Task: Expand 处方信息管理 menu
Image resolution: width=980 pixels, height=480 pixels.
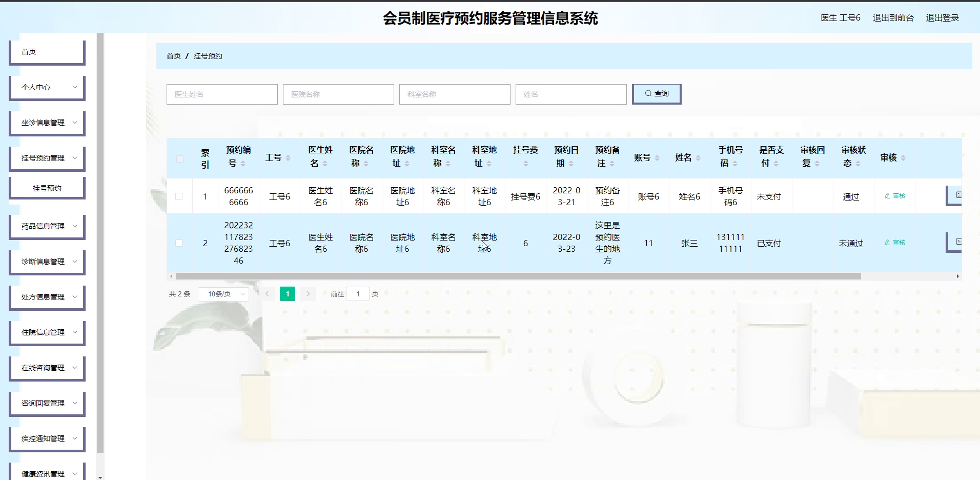Action: (47, 297)
